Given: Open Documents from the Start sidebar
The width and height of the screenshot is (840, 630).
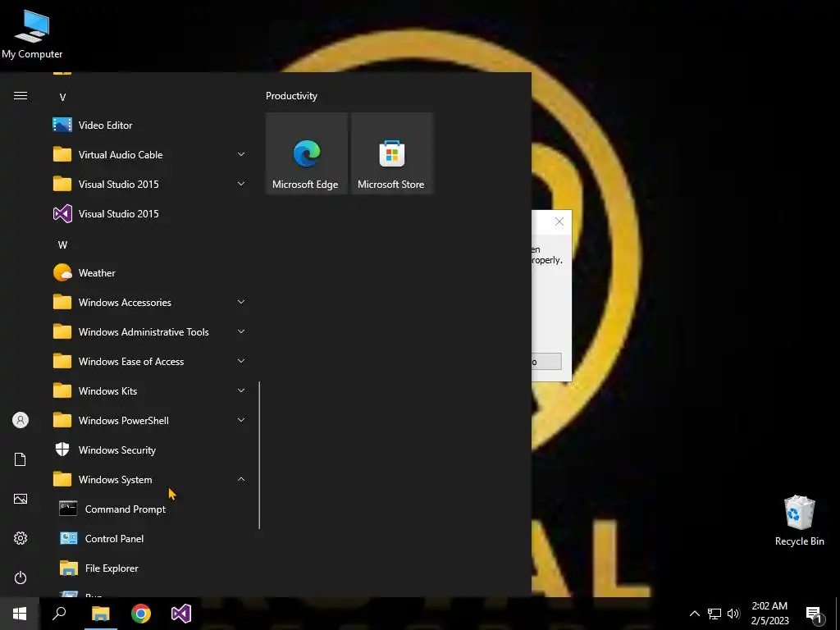Looking at the screenshot, I should [21, 459].
